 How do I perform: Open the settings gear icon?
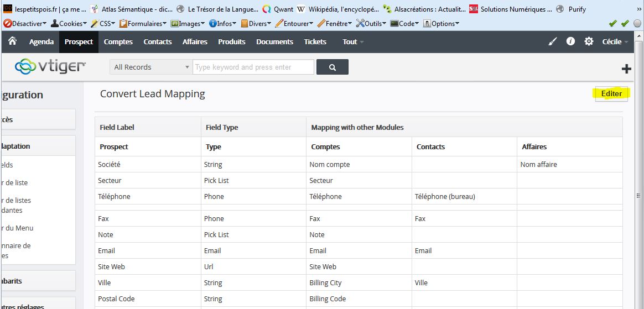(589, 41)
